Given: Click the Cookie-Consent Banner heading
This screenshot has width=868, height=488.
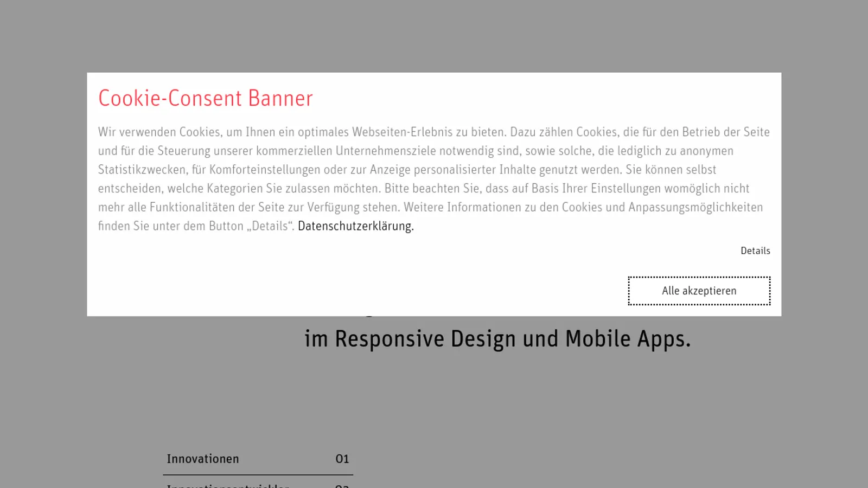Looking at the screenshot, I should 206,98.
